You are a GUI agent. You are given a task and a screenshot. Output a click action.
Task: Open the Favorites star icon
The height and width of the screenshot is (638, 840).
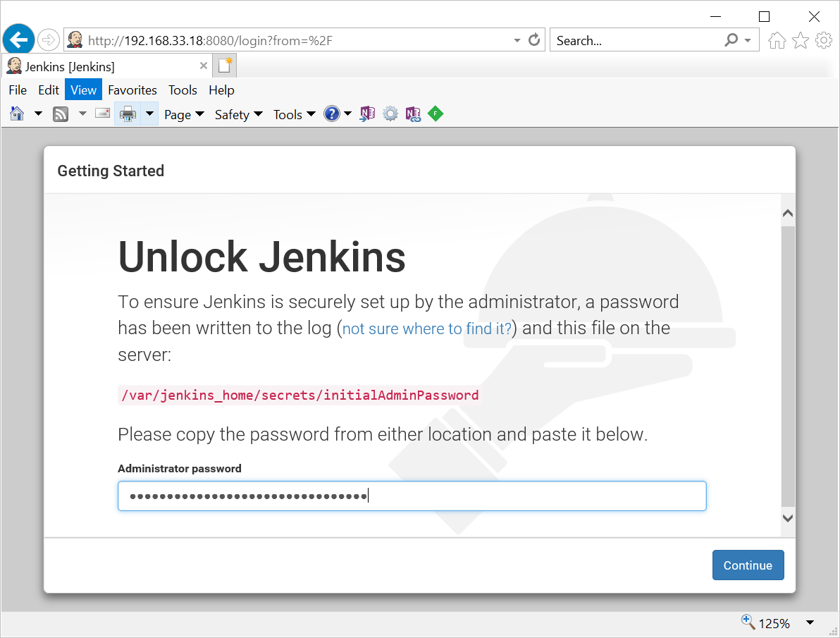pyautogui.click(x=800, y=41)
